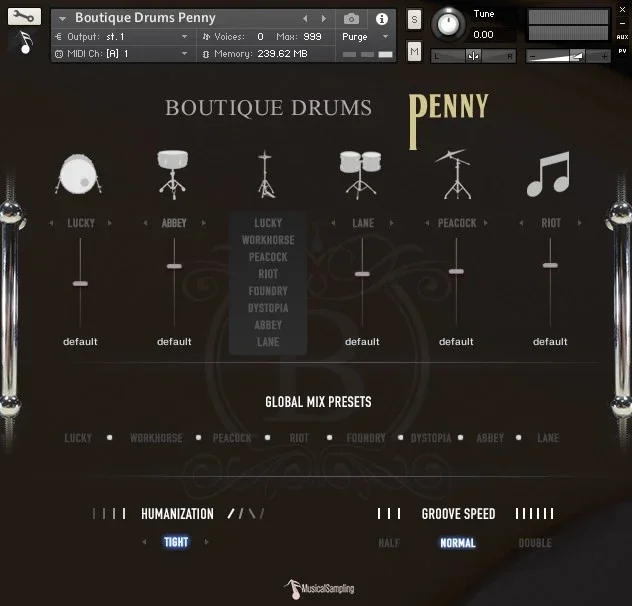The width and height of the screenshot is (632, 606).
Task: Open the cymbals PEACOCK preset selector
Action: click(x=457, y=223)
